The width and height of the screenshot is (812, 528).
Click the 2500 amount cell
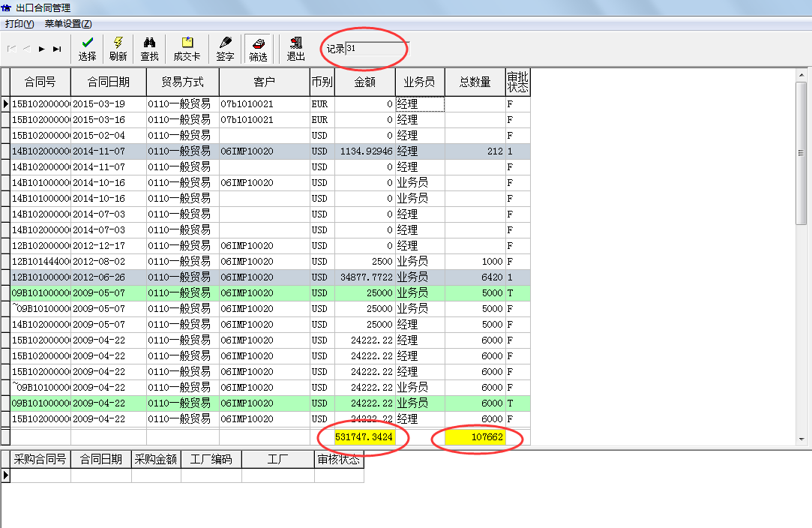364,261
